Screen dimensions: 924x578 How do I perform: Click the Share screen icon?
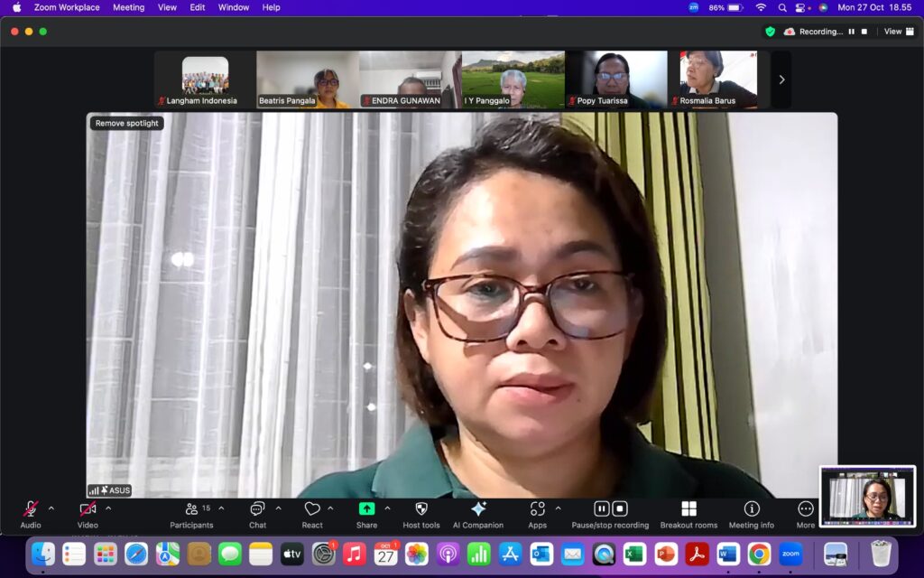[x=366, y=510]
